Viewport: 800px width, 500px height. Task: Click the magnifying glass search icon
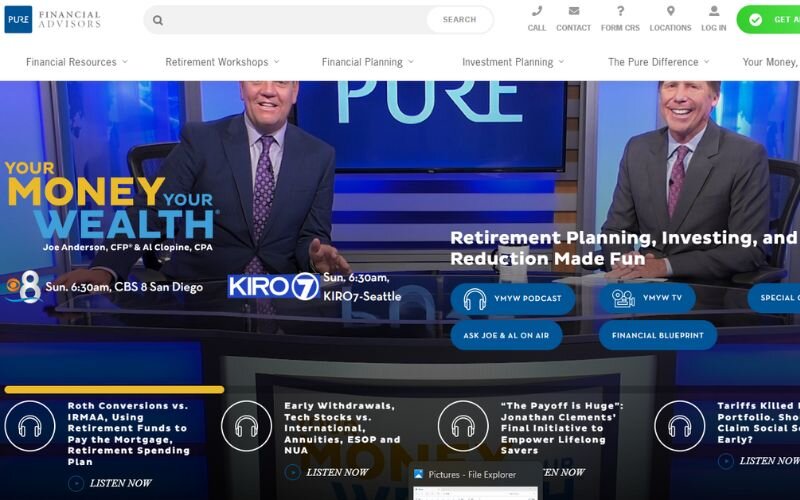pyautogui.click(x=158, y=20)
